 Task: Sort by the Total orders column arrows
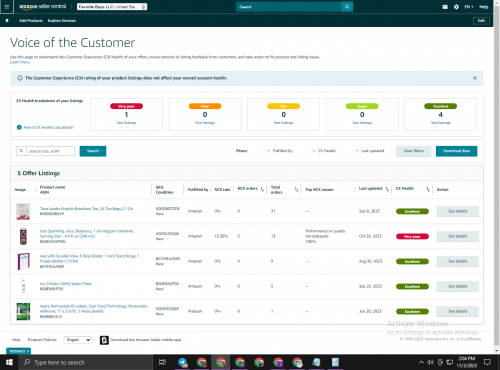296,189
